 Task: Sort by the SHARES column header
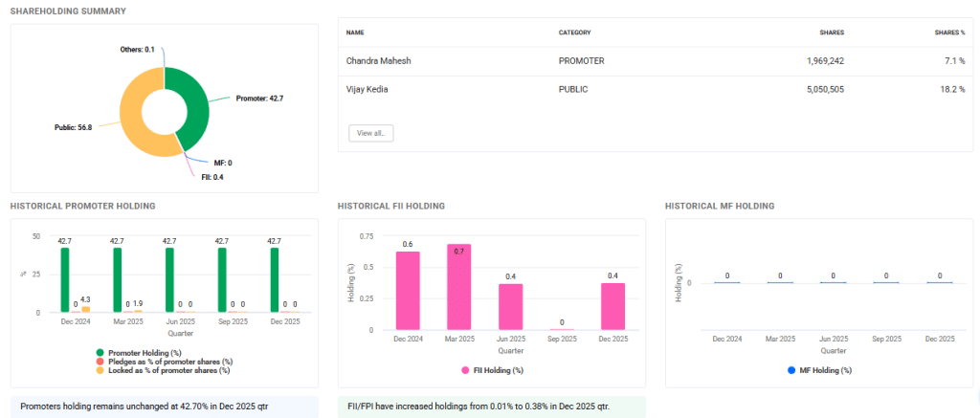click(831, 33)
